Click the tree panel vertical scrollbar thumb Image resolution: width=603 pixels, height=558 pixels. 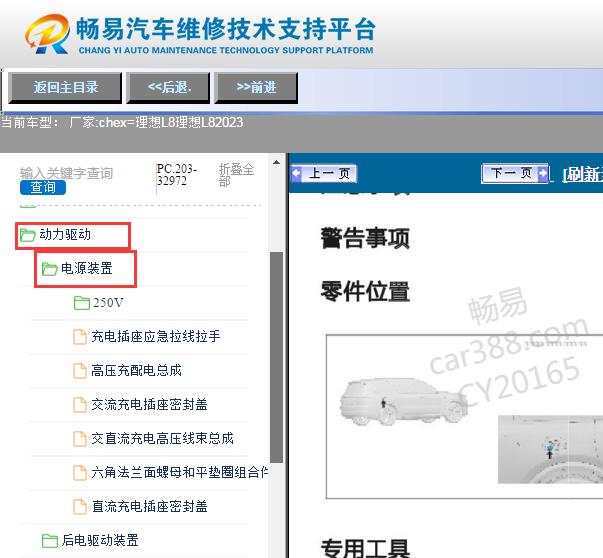click(276, 358)
